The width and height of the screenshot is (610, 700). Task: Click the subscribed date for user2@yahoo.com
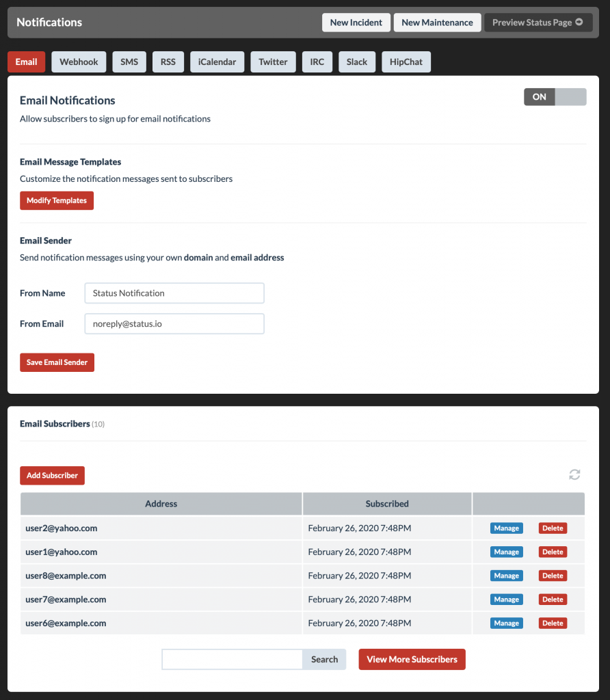tap(360, 528)
